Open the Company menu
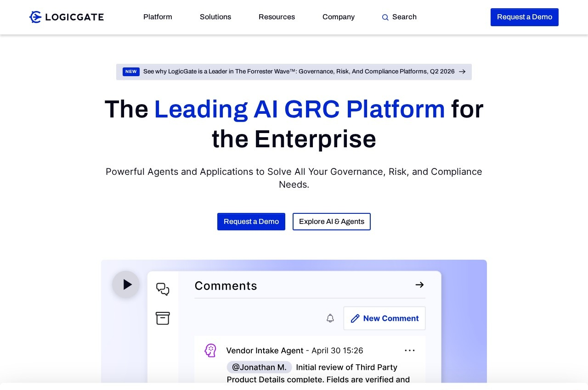Image resolution: width=588 pixels, height=390 pixels. coord(339,17)
